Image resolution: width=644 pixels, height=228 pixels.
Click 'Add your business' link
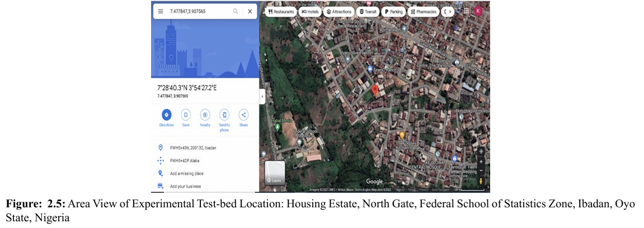pos(185,186)
